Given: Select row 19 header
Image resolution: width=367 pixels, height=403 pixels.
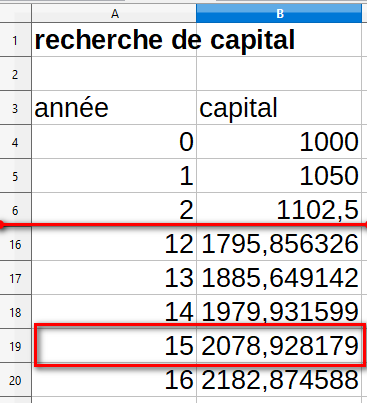Looking at the screenshot, I should [x=15, y=346].
